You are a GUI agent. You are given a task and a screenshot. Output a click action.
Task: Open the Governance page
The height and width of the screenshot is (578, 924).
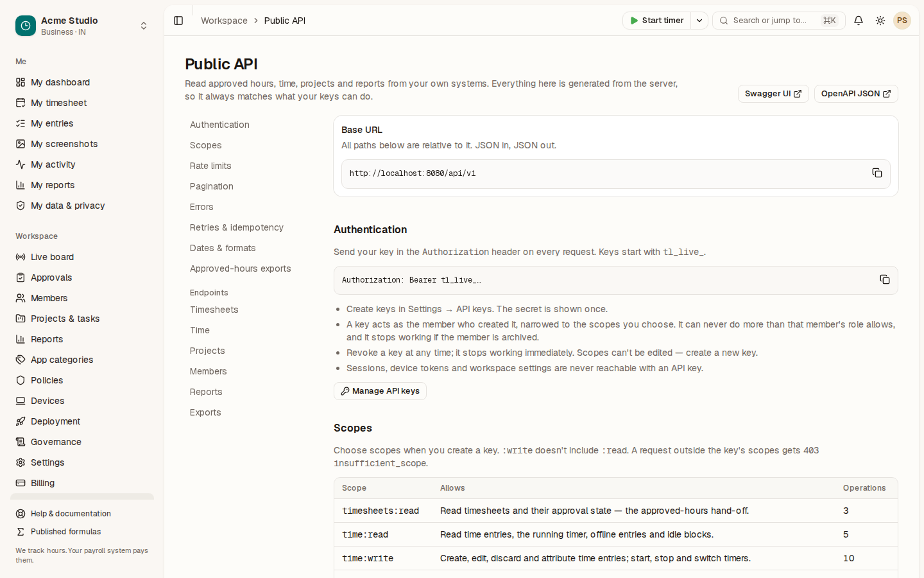[x=82, y=442]
